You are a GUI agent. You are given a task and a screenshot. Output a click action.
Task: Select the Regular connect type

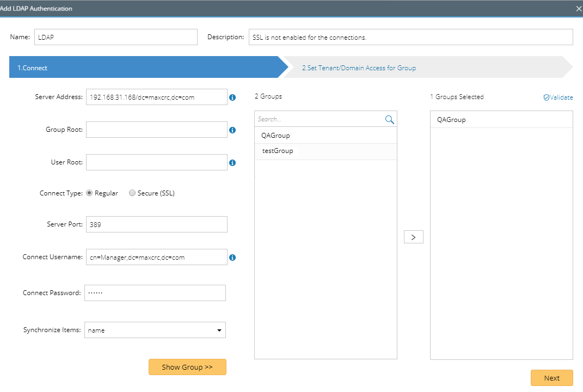[x=89, y=193]
